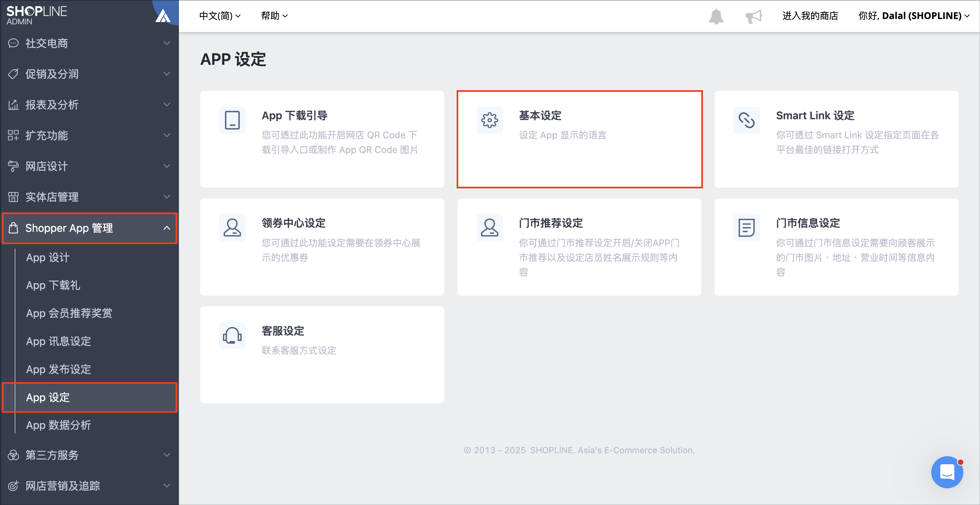
Task: Open App 会员推荐奖赏 submenu item
Action: coord(69,314)
